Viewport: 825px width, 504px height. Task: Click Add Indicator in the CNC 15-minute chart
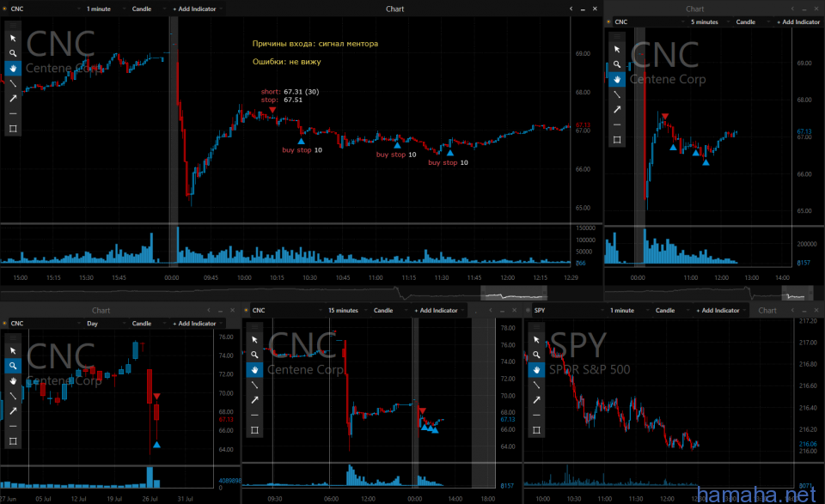point(437,311)
